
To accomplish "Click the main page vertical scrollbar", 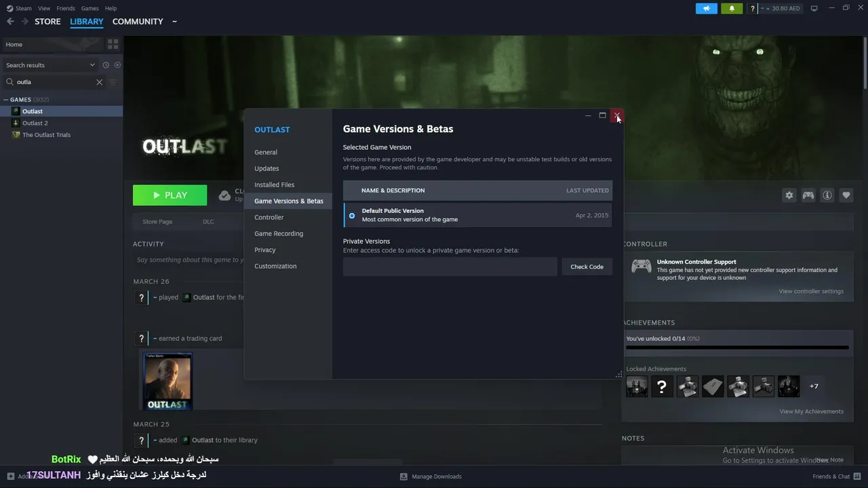I will pyautogui.click(x=865, y=62).
